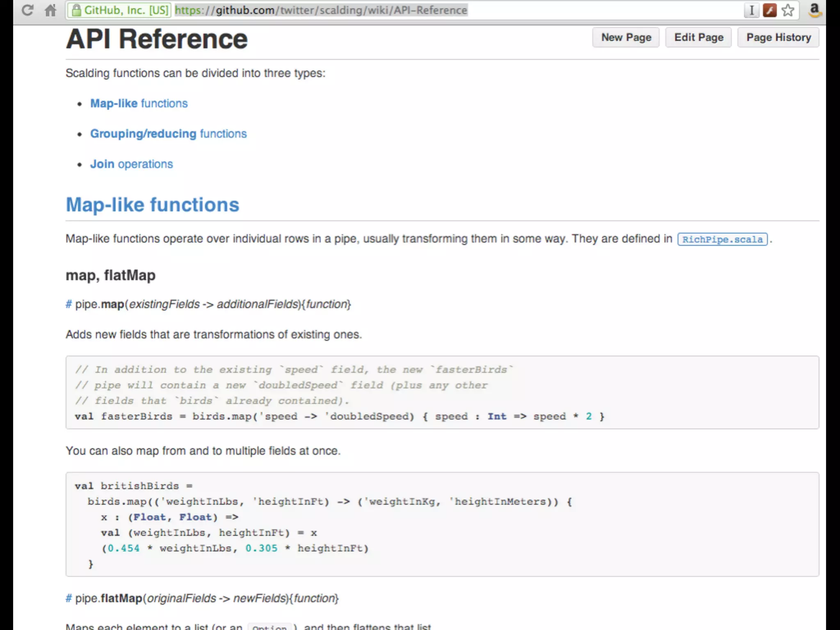Go to Join operations link

131,164
